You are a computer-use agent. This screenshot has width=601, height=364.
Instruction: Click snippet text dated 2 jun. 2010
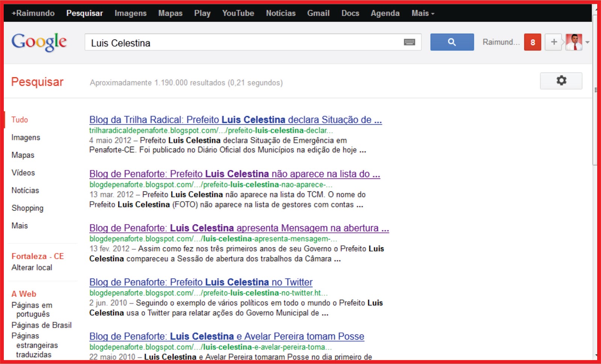[x=236, y=308]
